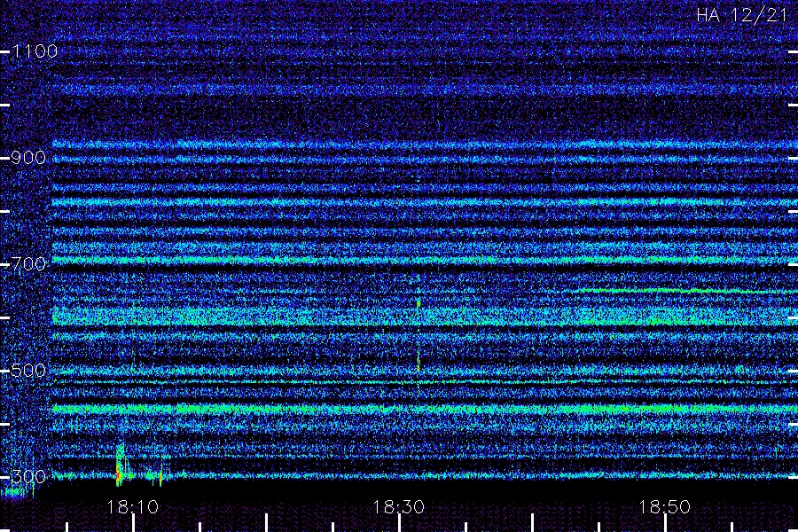
Task: Click the 1100 frequency axis label
Action: [35, 51]
